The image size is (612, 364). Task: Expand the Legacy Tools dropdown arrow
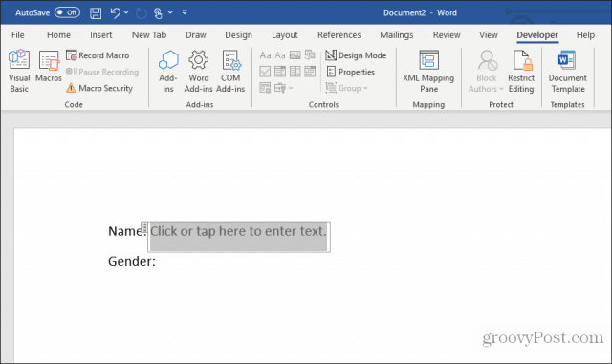point(290,88)
